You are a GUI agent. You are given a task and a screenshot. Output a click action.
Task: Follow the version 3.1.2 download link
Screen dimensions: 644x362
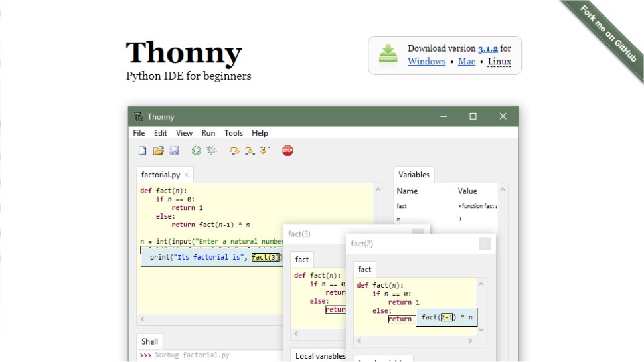(487, 49)
